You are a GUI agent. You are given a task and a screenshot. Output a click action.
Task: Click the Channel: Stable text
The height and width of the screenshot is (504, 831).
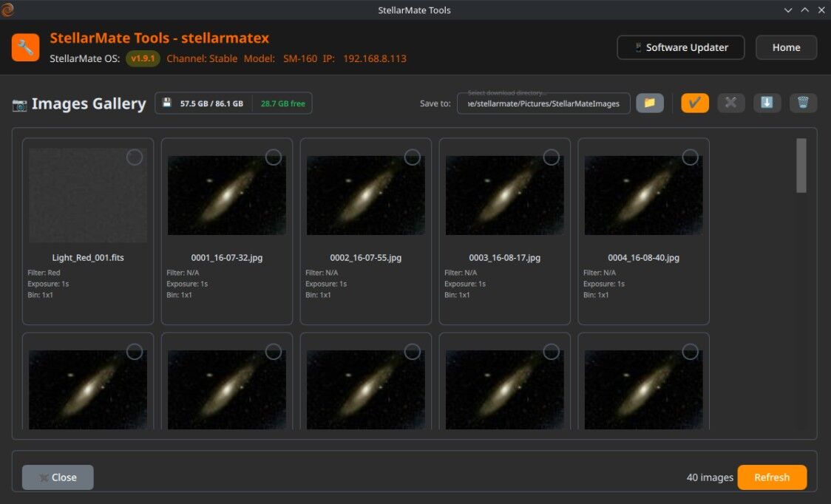(x=202, y=58)
